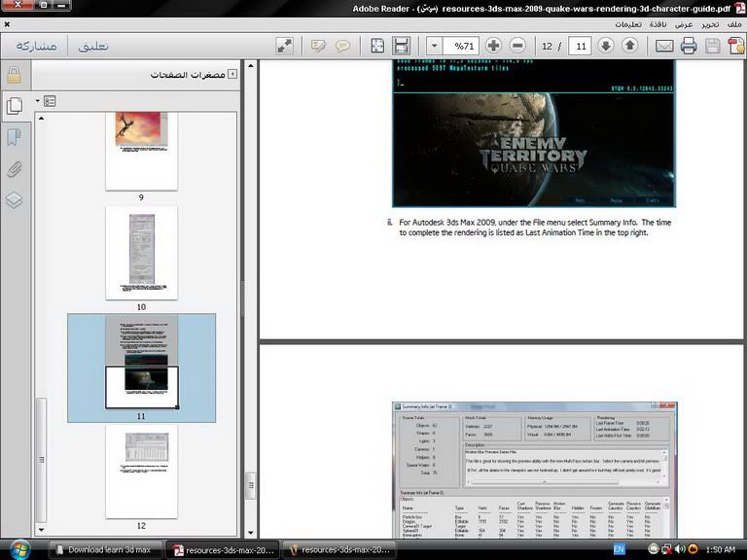Click the thumbnails scroll up arrow

[42, 118]
